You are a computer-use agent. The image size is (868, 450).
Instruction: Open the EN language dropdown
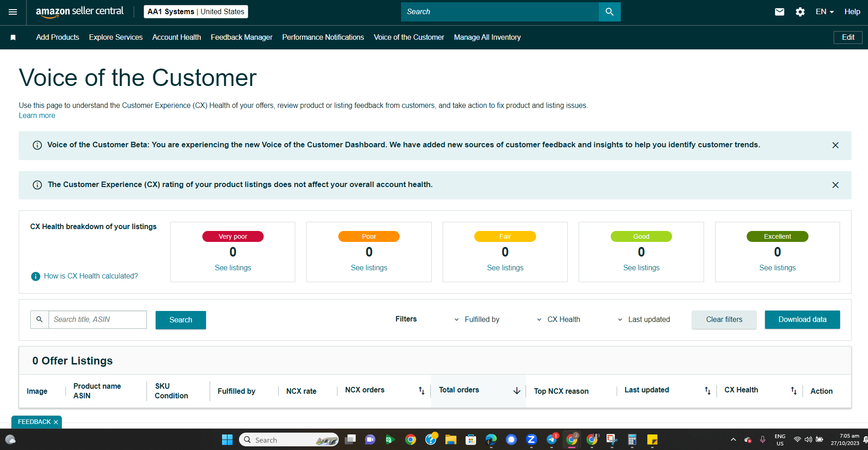(x=825, y=12)
